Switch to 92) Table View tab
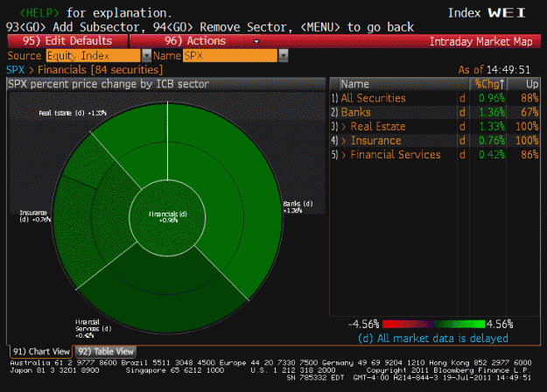The width and height of the screenshot is (547, 392). click(x=106, y=352)
